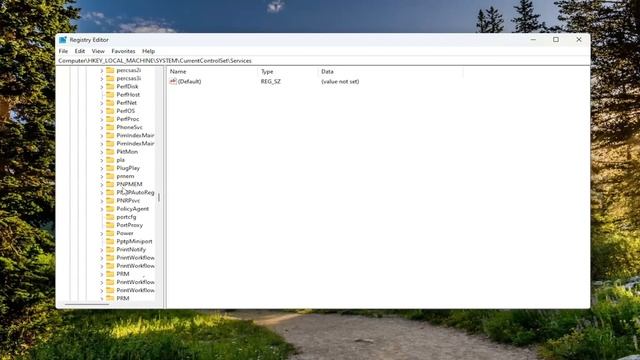Image resolution: width=640 pixels, height=360 pixels.
Task: Select the PerfNet key label
Action: (x=127, y=102)
